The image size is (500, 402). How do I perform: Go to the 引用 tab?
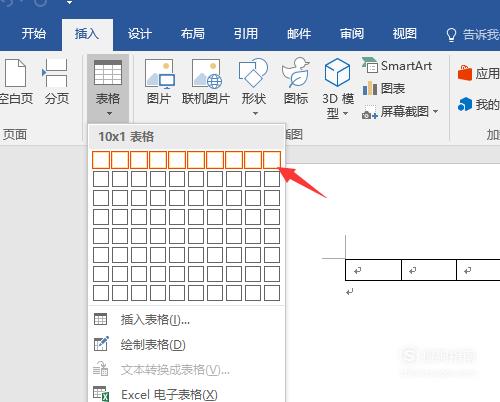pos(246,34)
